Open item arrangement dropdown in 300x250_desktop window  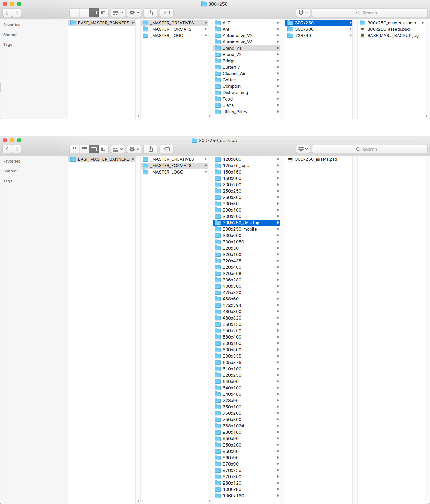pyautogui.click(x=118, y=149)
